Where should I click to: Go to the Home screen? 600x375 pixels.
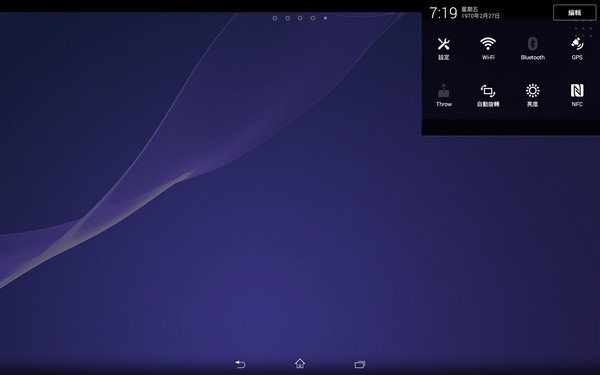pos(300,363)
